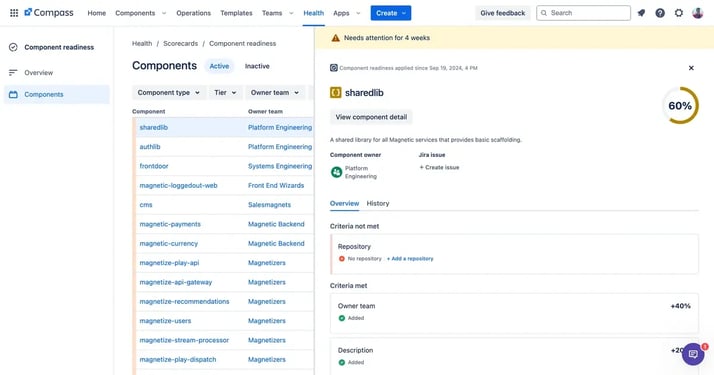Open the user profile avatar
This screenshot has height=375, width=714.
[x=698, y=13]
